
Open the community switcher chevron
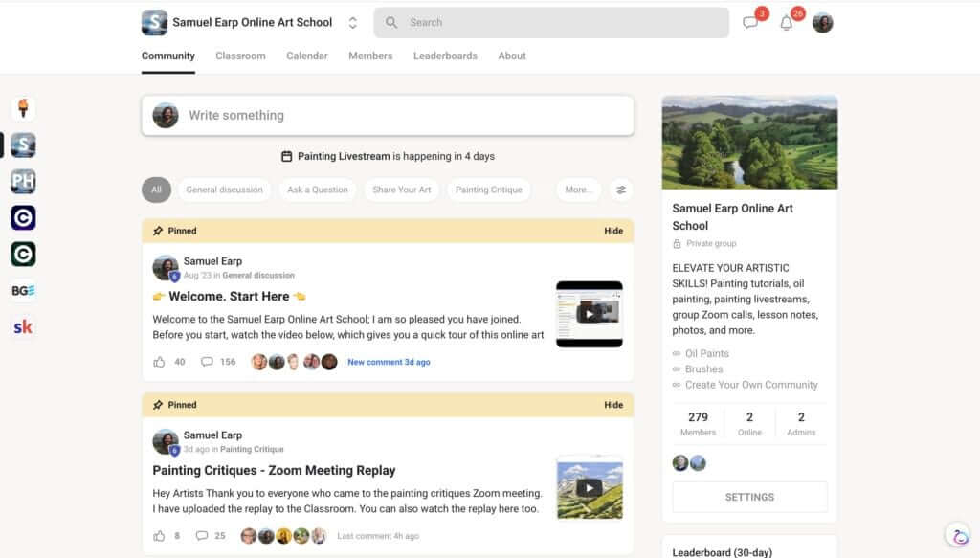point(351,21)
